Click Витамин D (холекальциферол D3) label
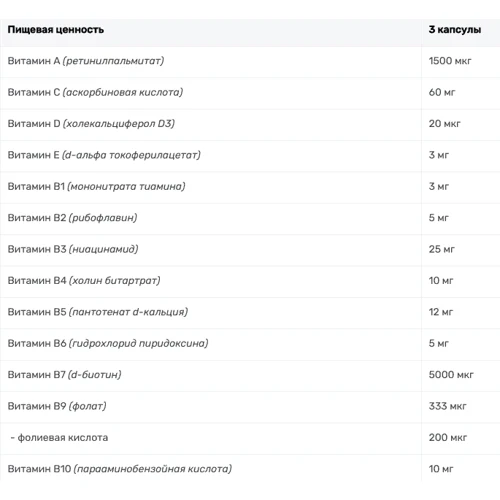 point(91,124)
